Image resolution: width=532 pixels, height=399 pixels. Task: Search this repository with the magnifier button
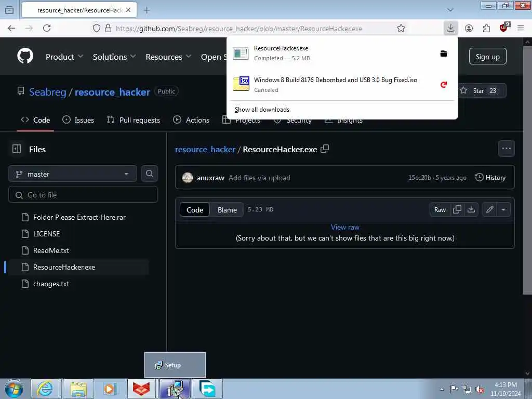149,174
